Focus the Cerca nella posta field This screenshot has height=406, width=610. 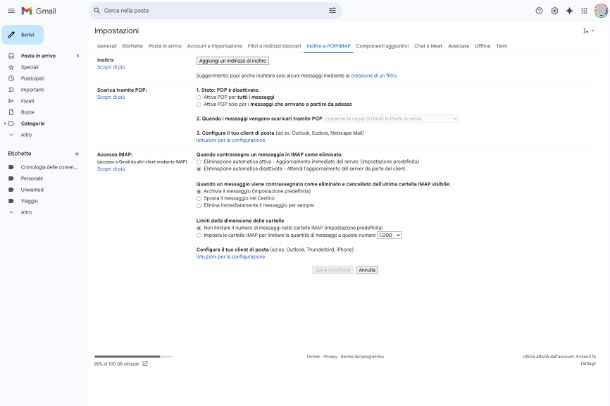215,10
